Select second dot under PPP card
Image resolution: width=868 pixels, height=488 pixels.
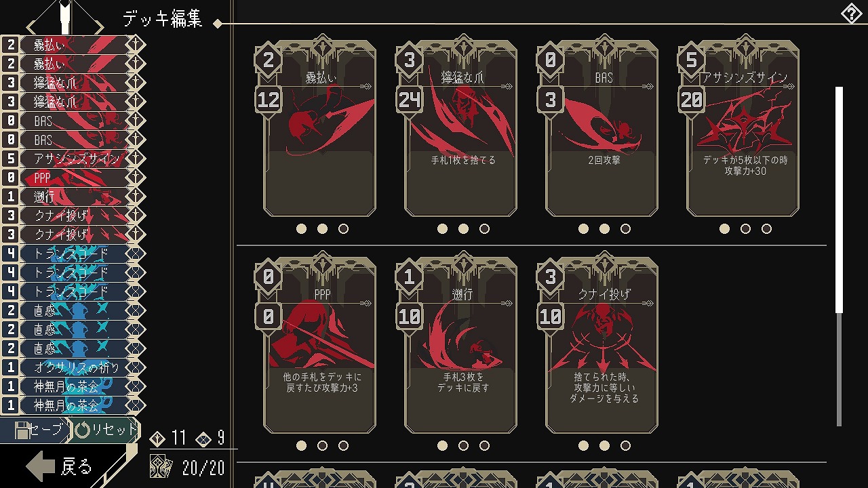coord(322,446)
